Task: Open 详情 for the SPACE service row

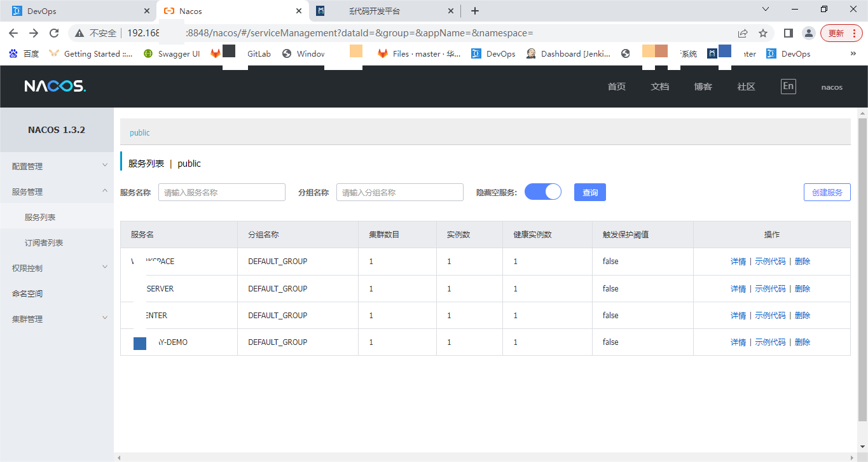Action: [738, 262]
